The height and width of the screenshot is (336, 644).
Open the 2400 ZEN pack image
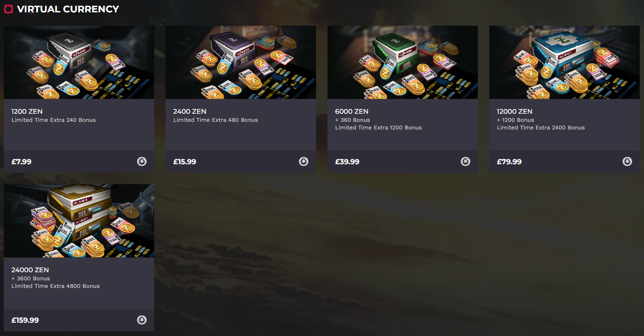241,62
